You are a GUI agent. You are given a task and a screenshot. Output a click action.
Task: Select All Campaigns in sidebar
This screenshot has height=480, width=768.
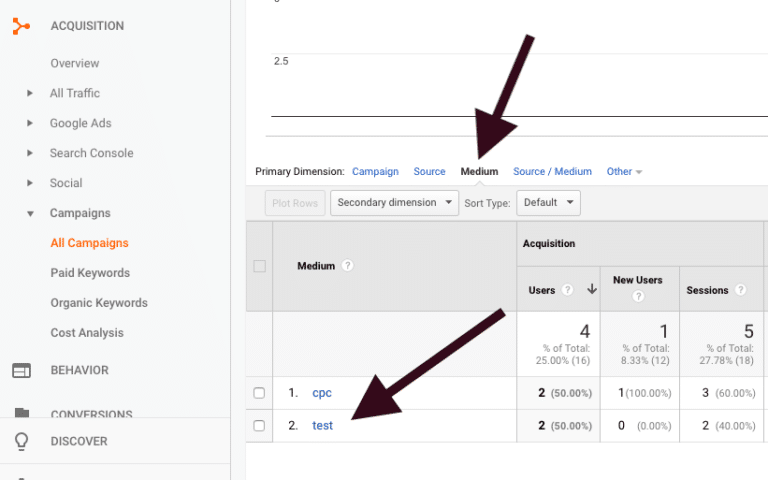[89, 243]
